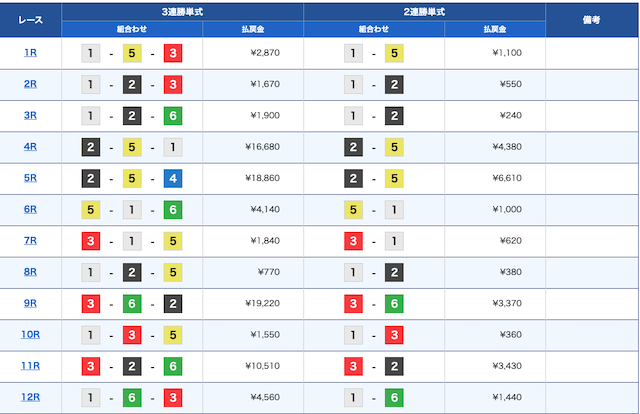Click the 3連勝単式 column header

pyautogui.click(x=182, y=12)
